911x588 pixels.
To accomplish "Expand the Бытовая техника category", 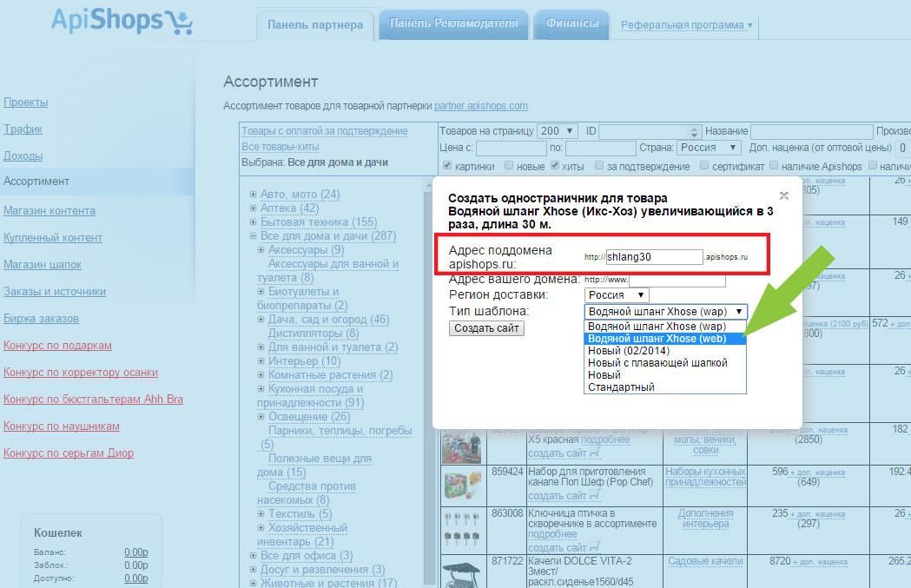I will pyautogui.click(x=253, y=222).
